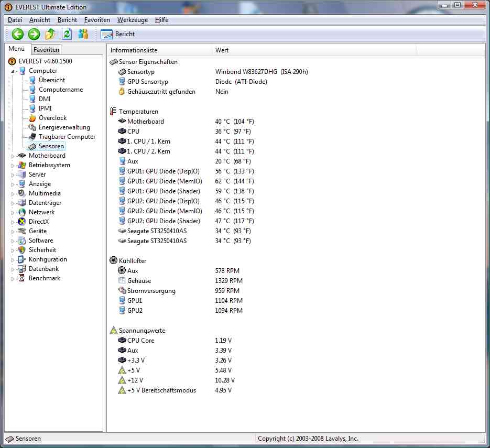Viewport: 490px width, 448px height.
Task: Click the Datenbank icon in tree
Action: click(x=22, y=269)
